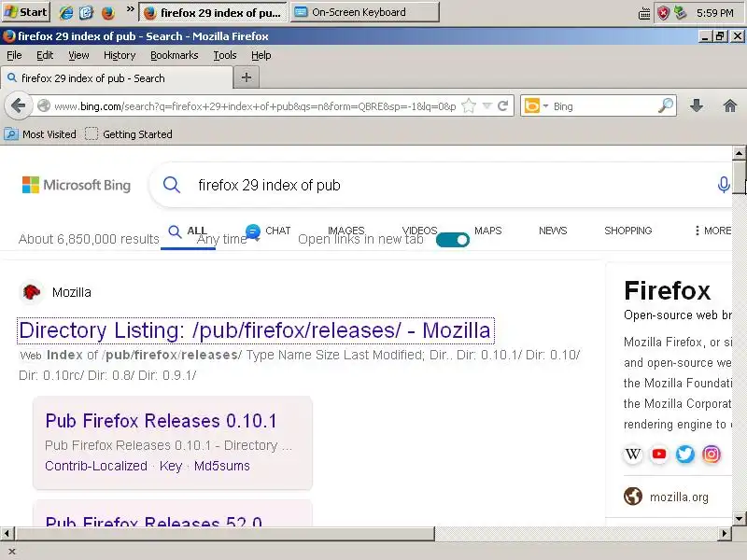The width and height of the screenshot is (747, 560).
Task: Open the Downloads arrow button
Action: pos(697,105)
